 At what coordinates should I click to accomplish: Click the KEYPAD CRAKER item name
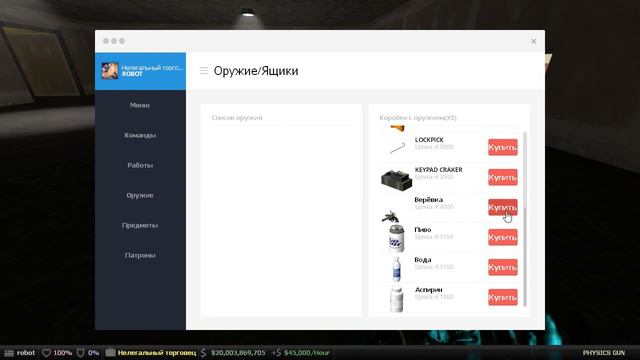tap(438, 170)
